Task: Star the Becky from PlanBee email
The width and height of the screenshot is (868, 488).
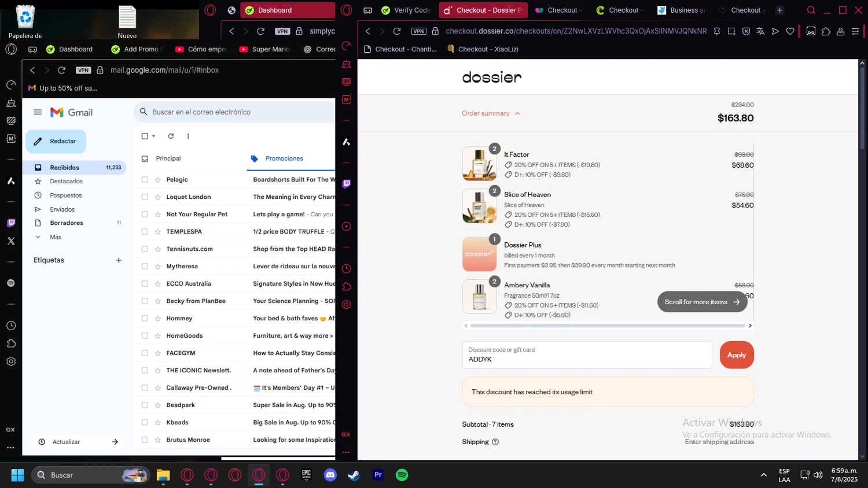Action: point(157,301)
